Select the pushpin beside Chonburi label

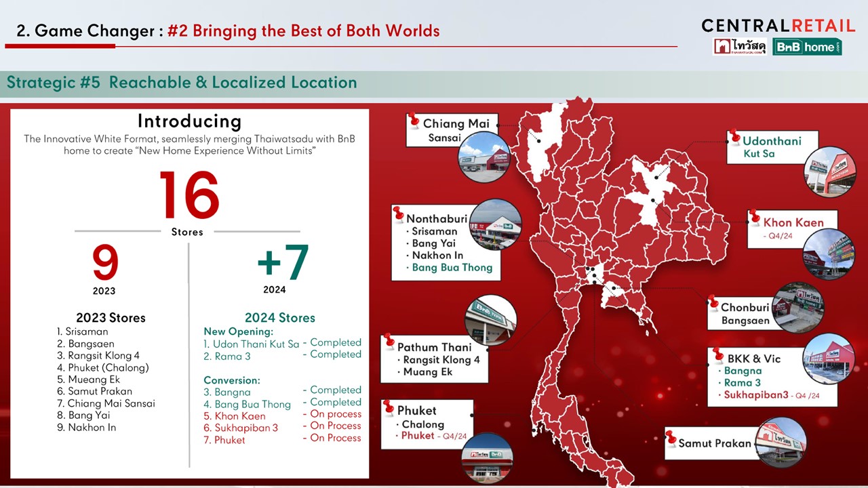click(x=713, y=303)
